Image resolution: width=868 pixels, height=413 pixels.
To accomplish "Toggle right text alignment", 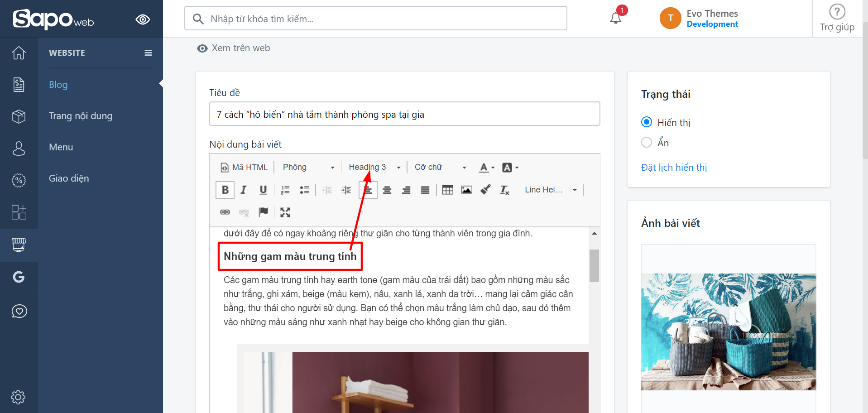I will pyautogui.click(x=406, y=190).
